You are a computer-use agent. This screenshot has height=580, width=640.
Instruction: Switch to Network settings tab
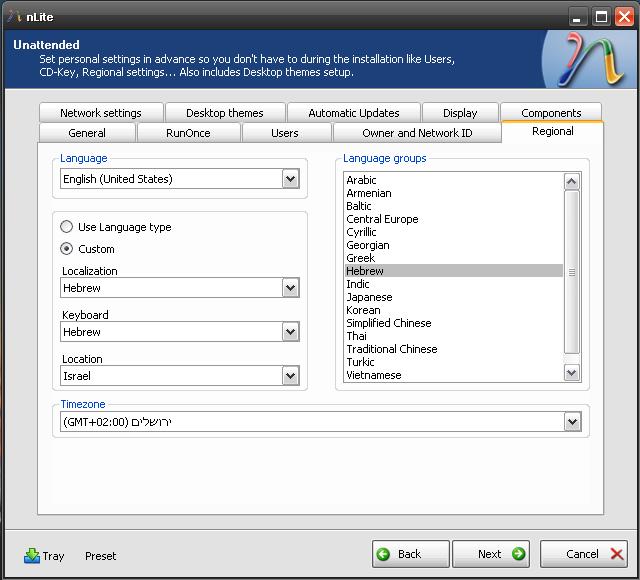pyautogui.click(x=101, y=113)
